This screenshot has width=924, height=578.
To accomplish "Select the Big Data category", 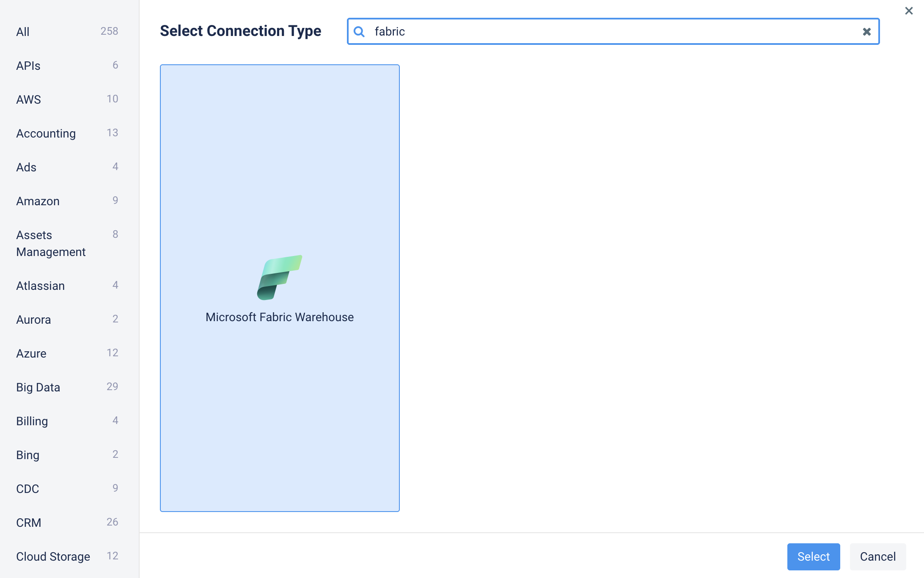I will point(67,387).
